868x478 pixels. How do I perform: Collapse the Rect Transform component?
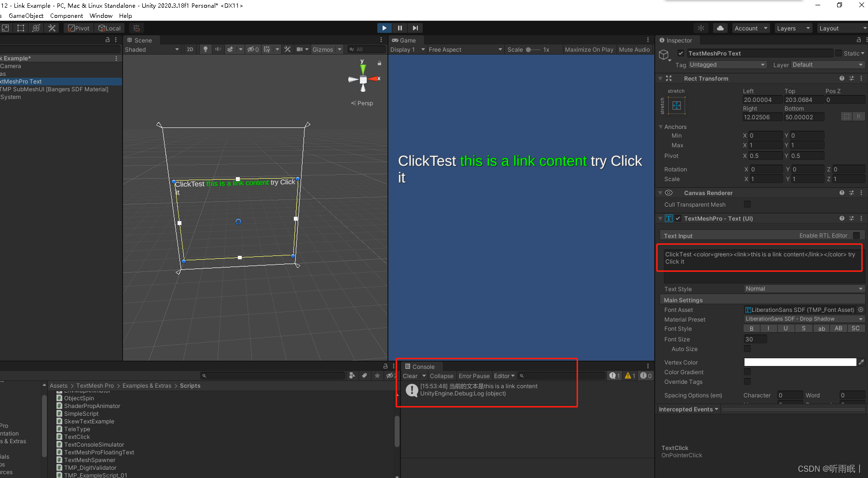click(x=661, y=78)
